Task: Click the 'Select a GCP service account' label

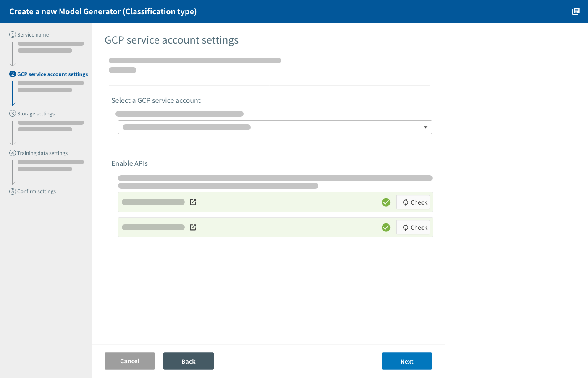Action: [156, 100]
